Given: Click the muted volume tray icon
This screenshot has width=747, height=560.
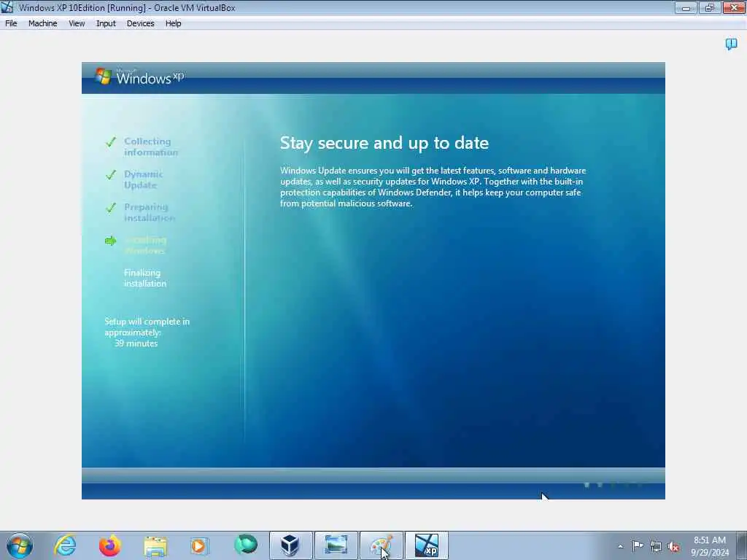Looking at the screenshot, I should [x=673, y=546].
